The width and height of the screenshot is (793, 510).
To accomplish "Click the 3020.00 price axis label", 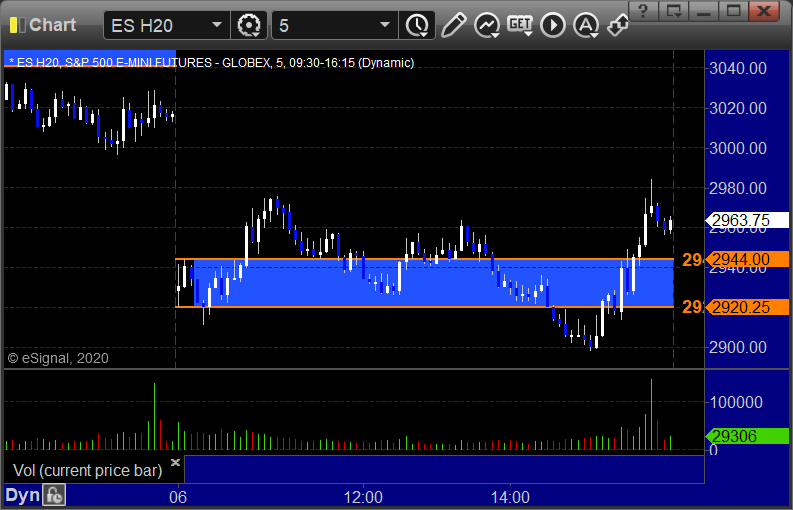I will pos(738,108).
